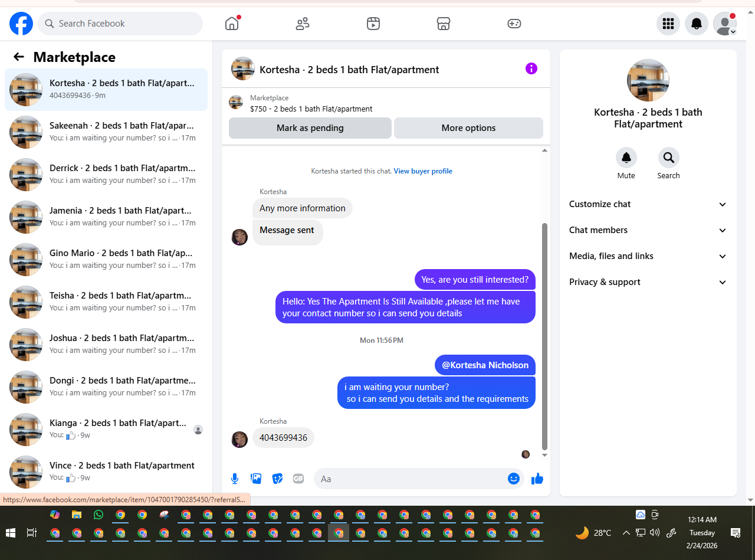Image resolution: width=755 pixels, height=560 pixels.
Task: Open the Notifications bell icon
Action: coord(697,24)
